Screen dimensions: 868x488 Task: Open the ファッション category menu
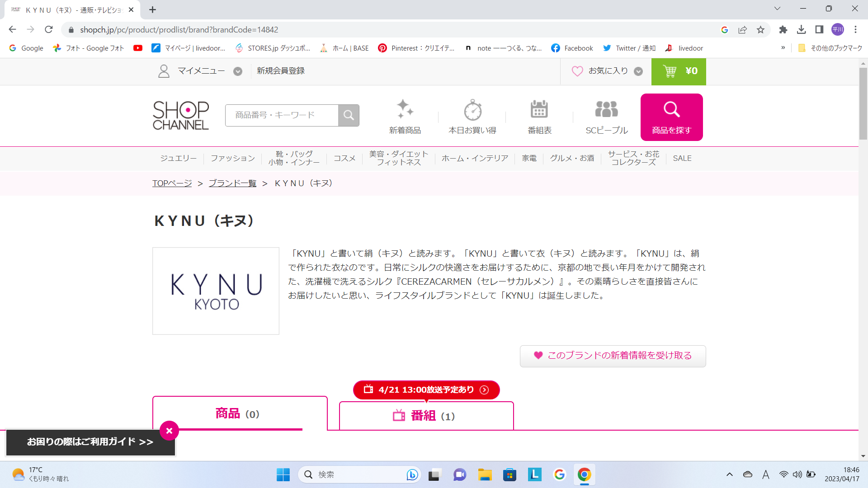[x=232, y=158]
